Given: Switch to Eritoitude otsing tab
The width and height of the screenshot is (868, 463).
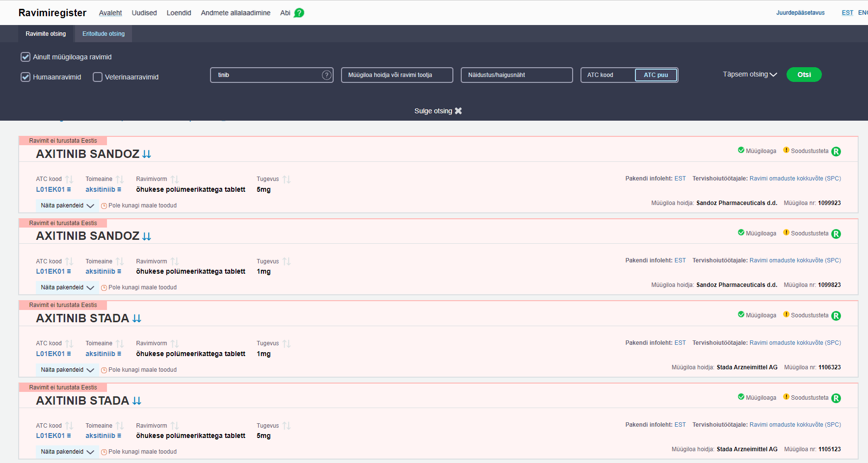Looking at the screenshot, I should click(x=104, y=34).
